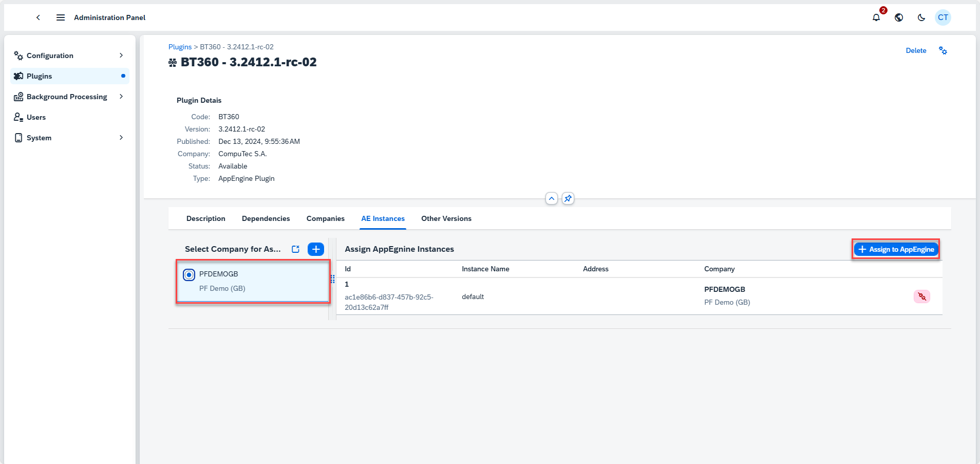This screenshot has width=980, height=464.
Task: Switch to the Dependencies tab
Action: (x=266, y=218)
